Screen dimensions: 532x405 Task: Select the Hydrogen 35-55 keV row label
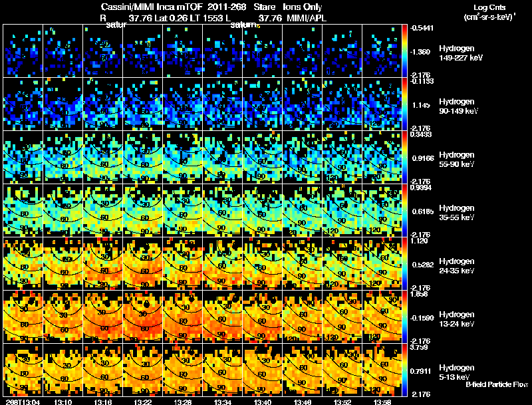[457, 213]
